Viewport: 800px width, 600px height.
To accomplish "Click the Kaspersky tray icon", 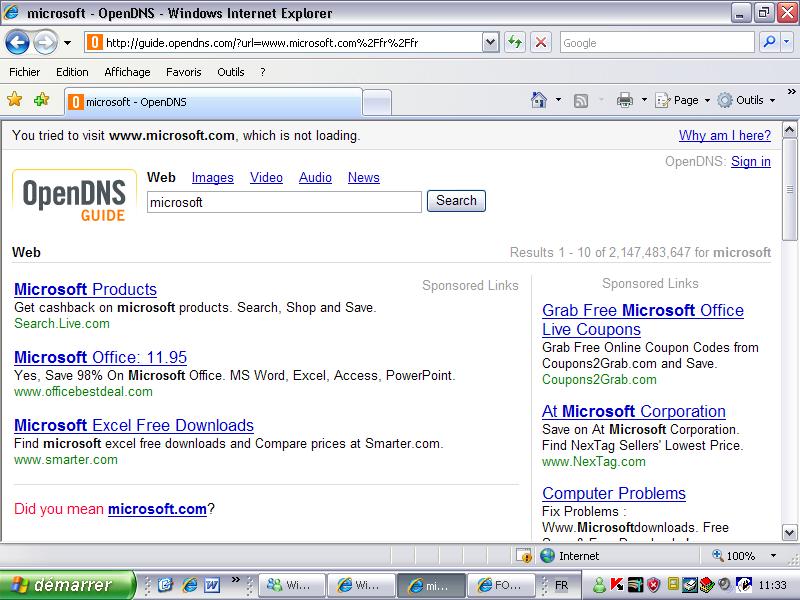I will 616,585.
